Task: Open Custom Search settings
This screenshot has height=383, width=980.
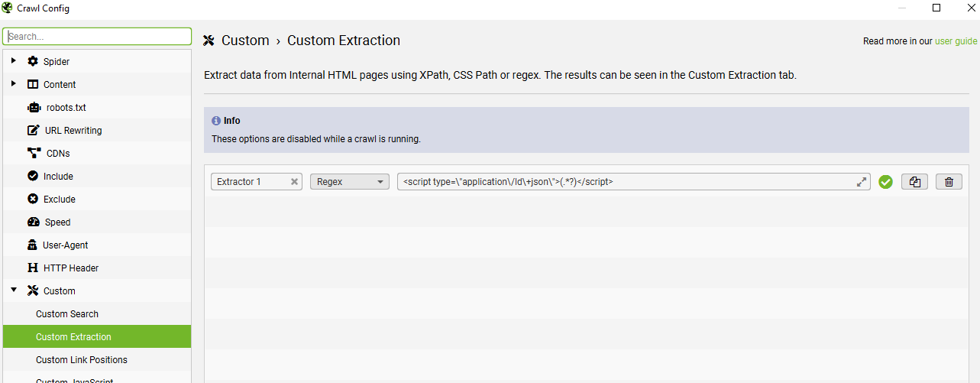Action: click(x=67, y=314)
